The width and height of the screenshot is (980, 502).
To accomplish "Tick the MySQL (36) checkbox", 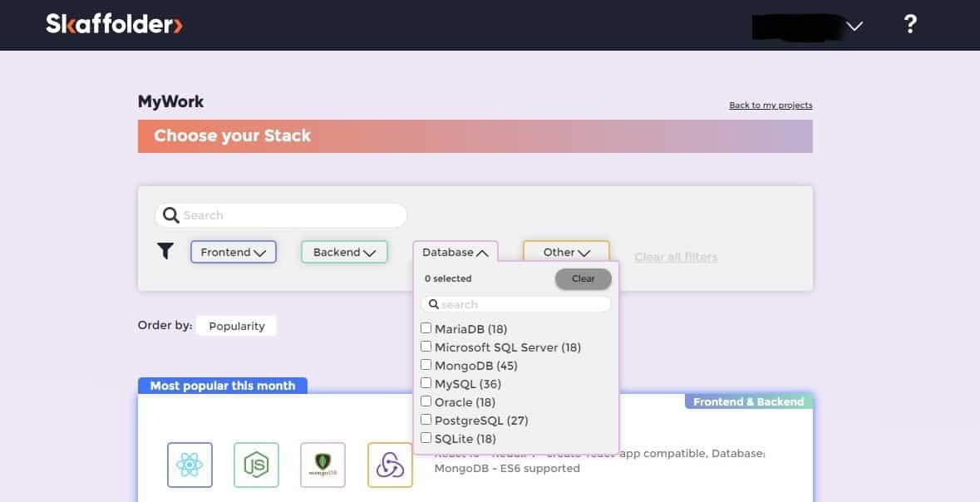I will (426, 383).
